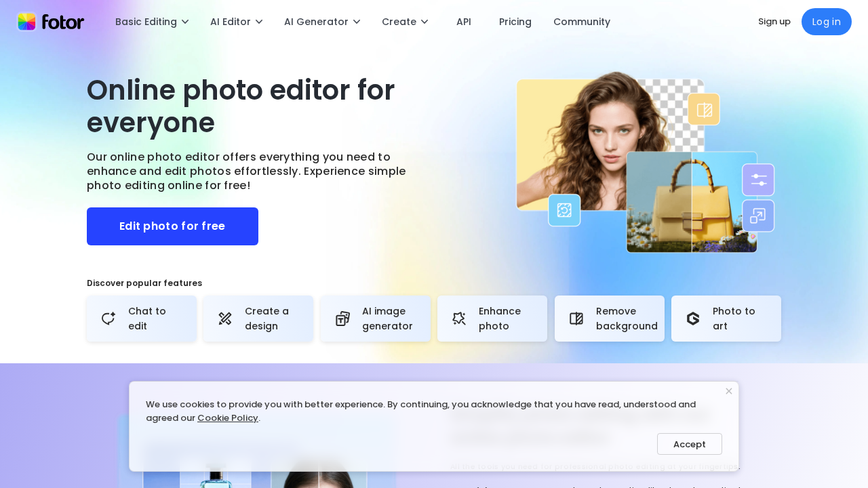Expand the Basic Editing dropdown
Screen dimensions: 868x488
pos(152,22)
